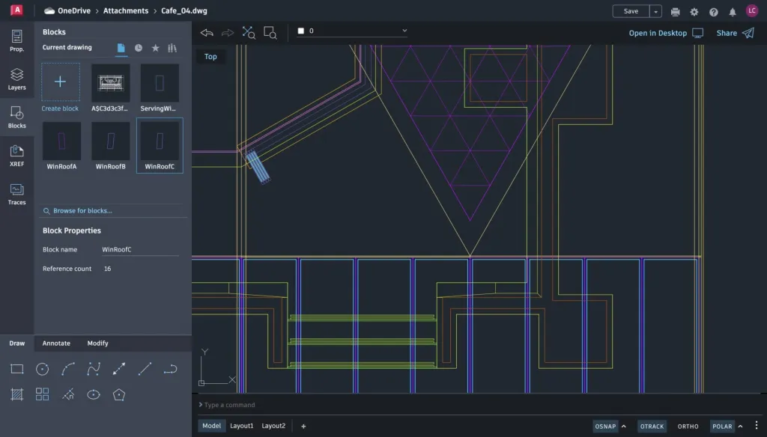Screen dimensions: 767x437
Task: Click the Top view label
Action: [x=210, y=57]
